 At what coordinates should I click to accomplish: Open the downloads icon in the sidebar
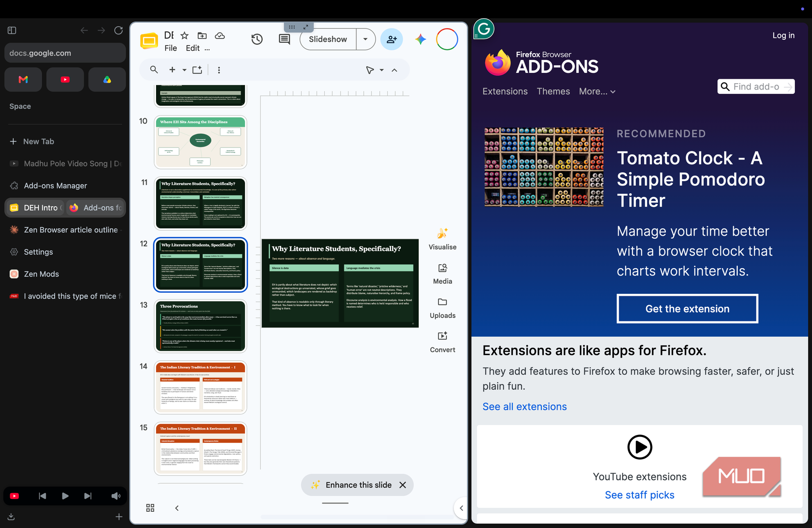point(11,517)
